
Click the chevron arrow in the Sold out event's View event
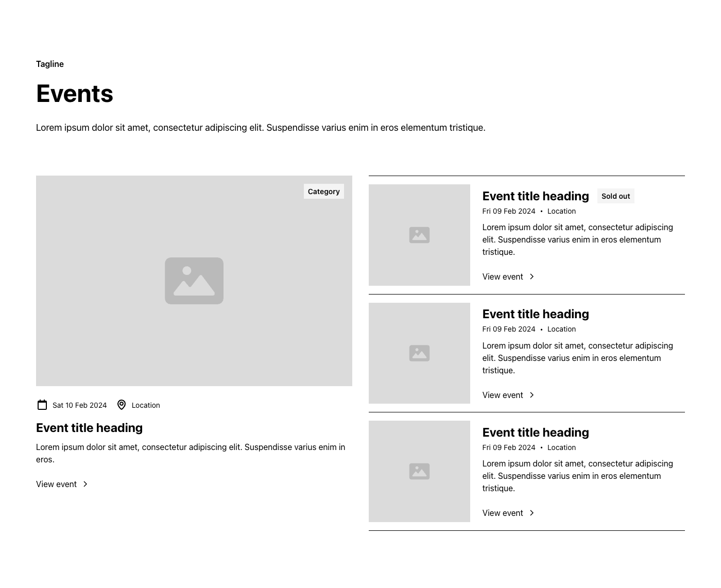[x=532, y=276]
